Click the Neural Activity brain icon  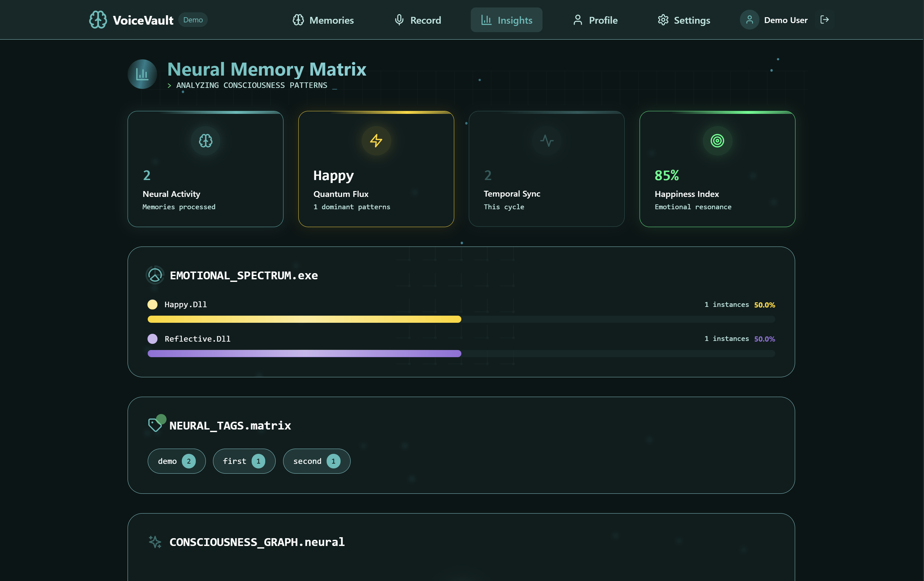tap(205, 141)
